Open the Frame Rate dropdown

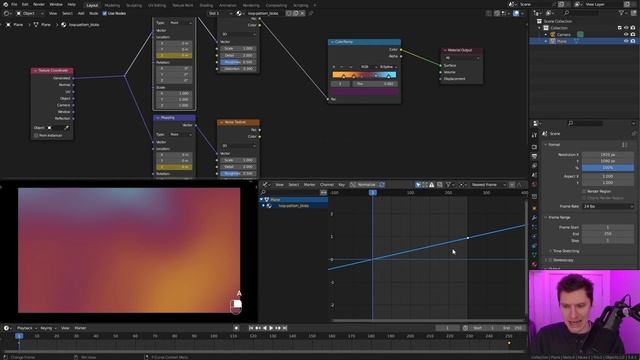pos(608,207)
